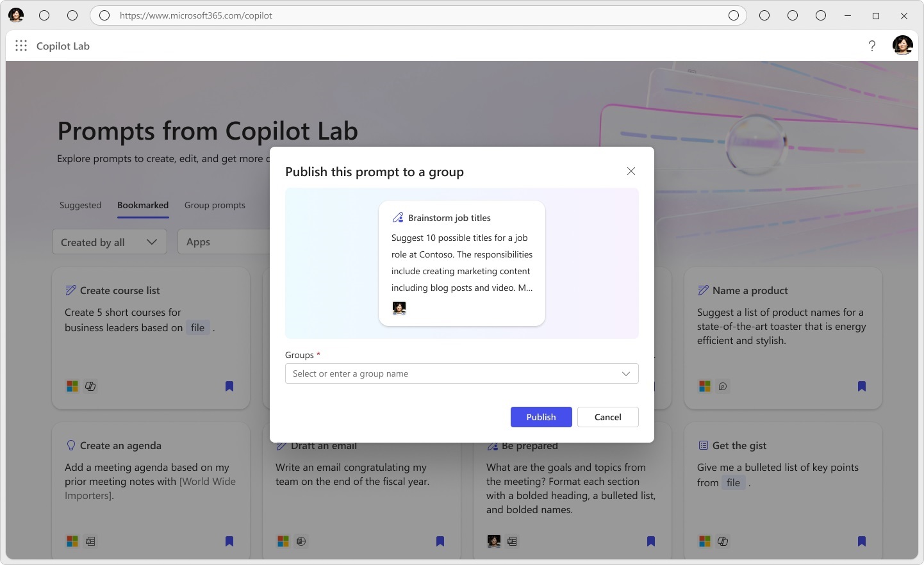Switch to the Suggested tab
The height and width of the screenshot is (565, 924).
point(80,205)
